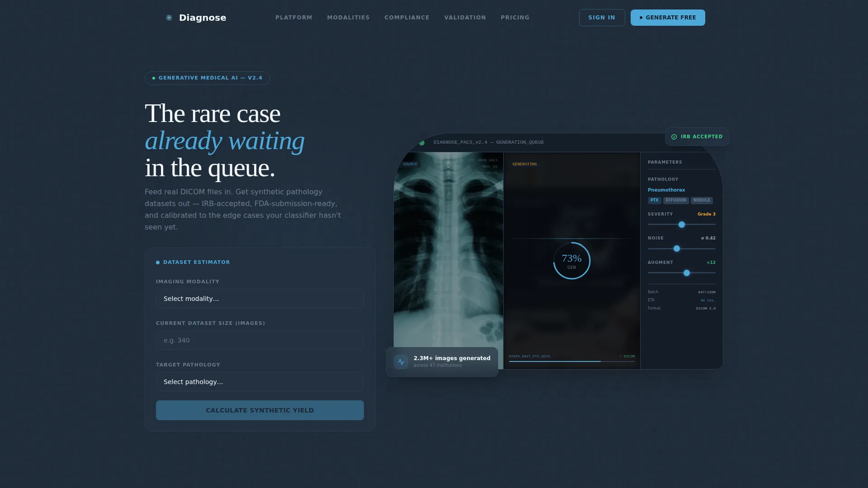Click the Sign In button
This screenshot has width=868, height=488.
[602, 18]
